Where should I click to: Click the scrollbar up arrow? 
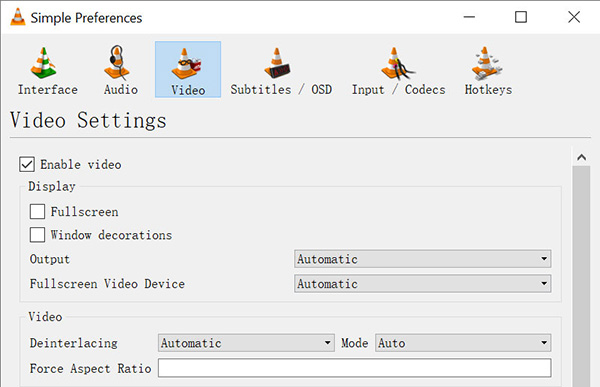coord(582,157)
